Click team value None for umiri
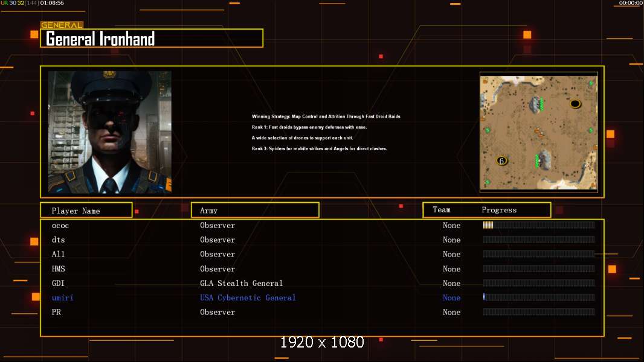644x362 pixels. pyautogui.click(x=451, y=297)
